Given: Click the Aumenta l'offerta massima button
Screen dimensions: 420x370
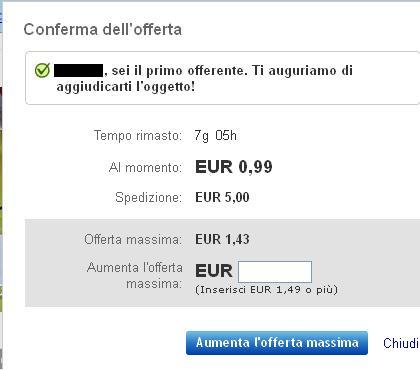Looking at the screenshot, I should [277, 343].
